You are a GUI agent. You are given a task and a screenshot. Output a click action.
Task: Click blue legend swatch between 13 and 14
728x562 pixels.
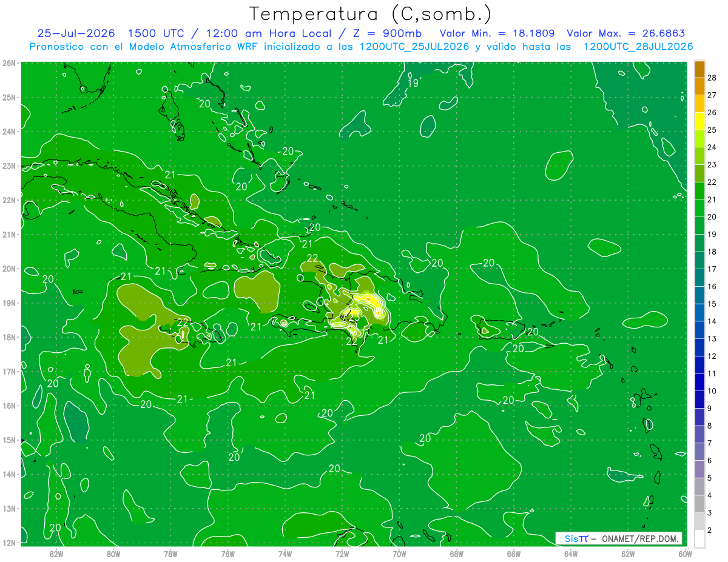click(699, 330)
